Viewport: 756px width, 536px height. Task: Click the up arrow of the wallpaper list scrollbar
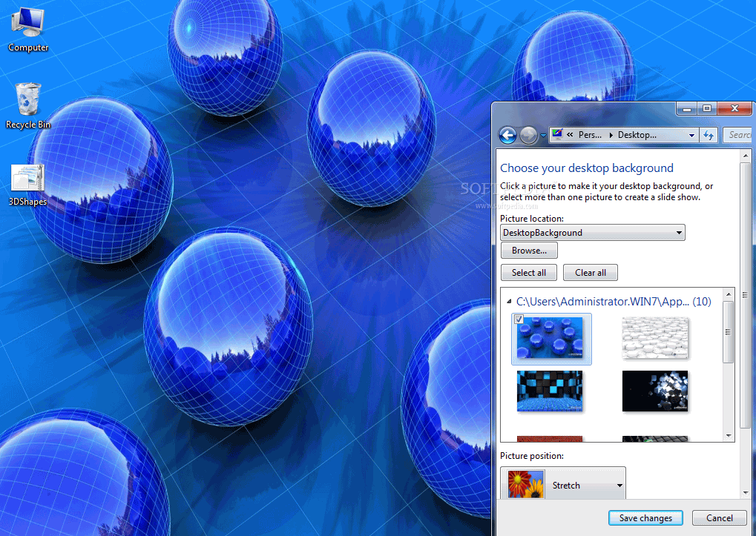(729, 294)
